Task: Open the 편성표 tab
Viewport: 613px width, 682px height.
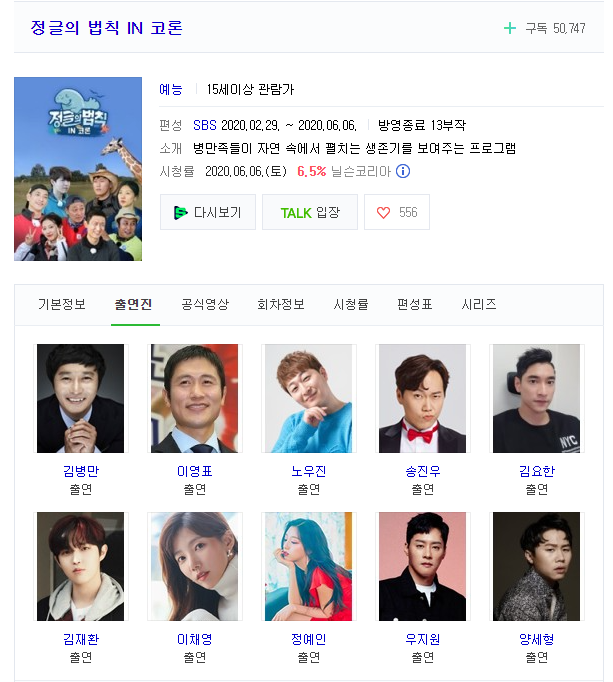Action: point(415,304)
